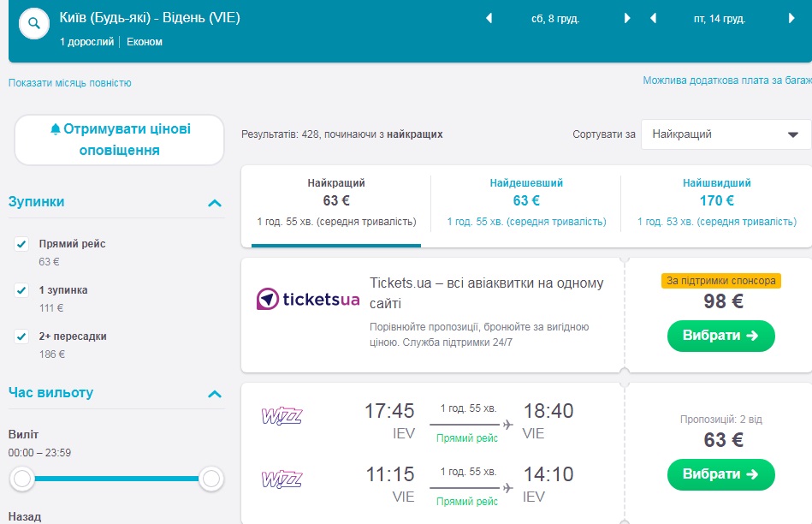The height and width of the screenshot is (524, 812).
Task: Click the left handle of Виліт time slider
Action: click(x=23, y=479)
